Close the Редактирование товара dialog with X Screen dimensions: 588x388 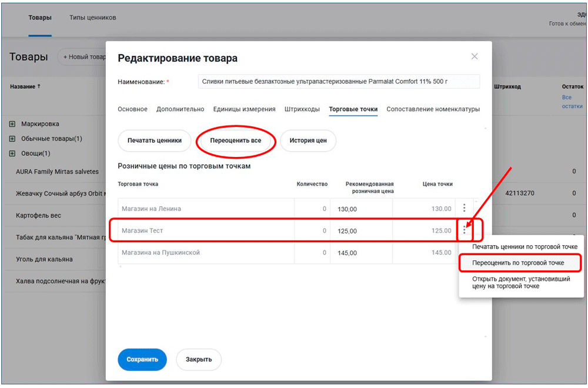tap(475, 56)
